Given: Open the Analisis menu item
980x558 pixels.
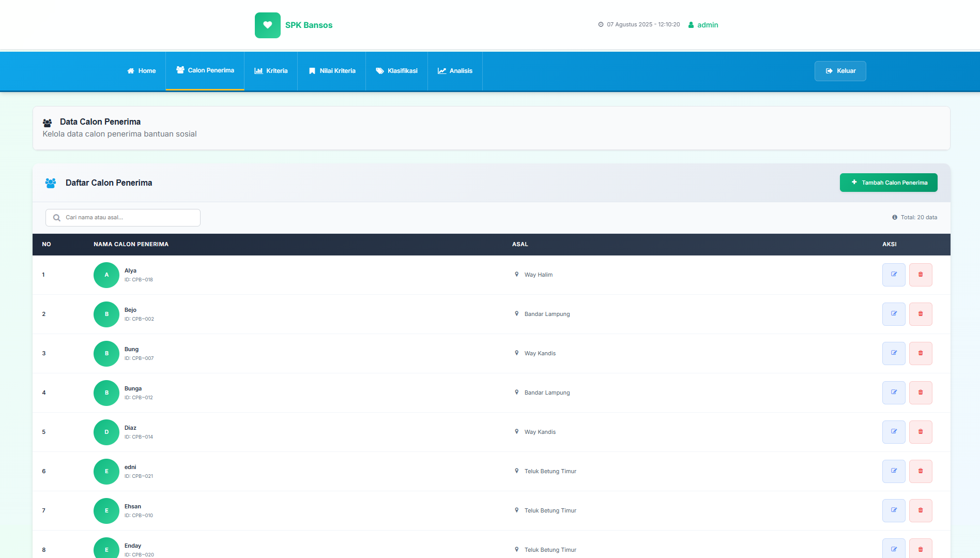Looking at the screenshot, I should pyautogui.click(x=455, y=71).
